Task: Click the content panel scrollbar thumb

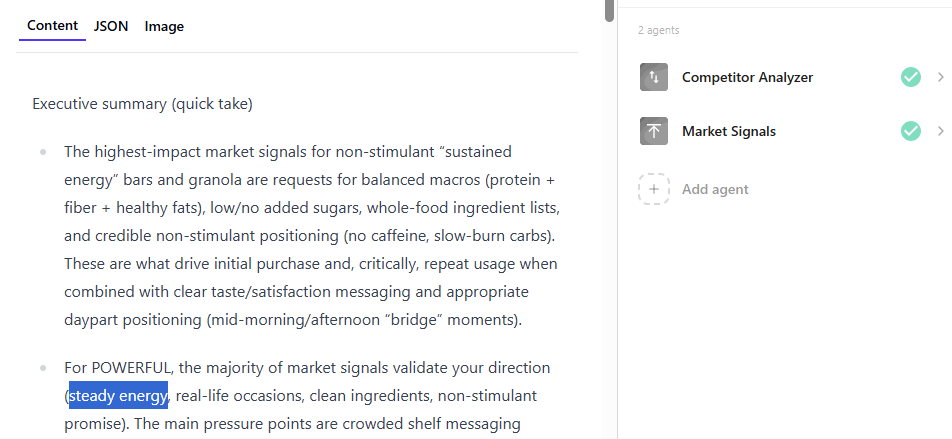Action: pyautogui.click(x=609, y=10)
